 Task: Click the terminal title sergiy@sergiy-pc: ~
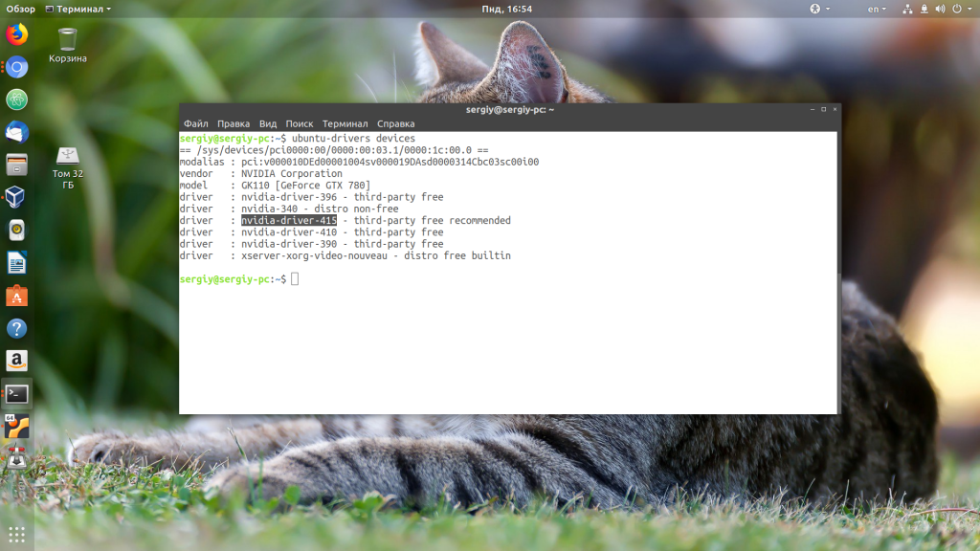(x=510, y=109)
